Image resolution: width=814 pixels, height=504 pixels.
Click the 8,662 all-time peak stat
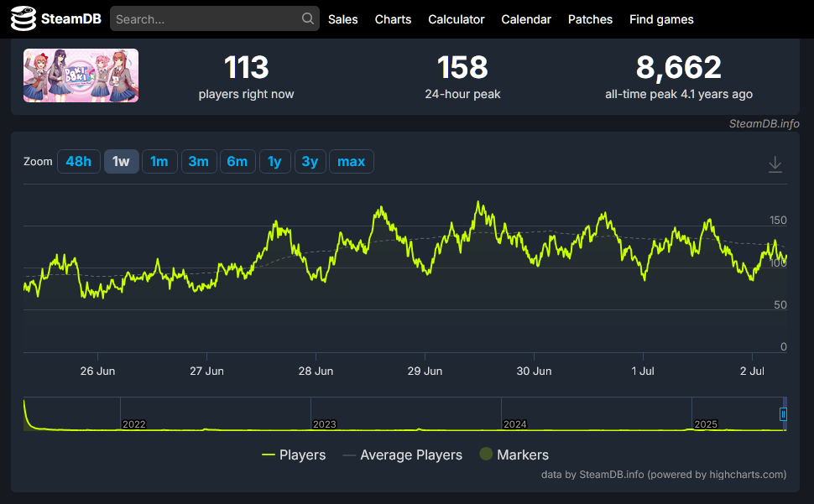pyautogui.click(x=679, y=77)
